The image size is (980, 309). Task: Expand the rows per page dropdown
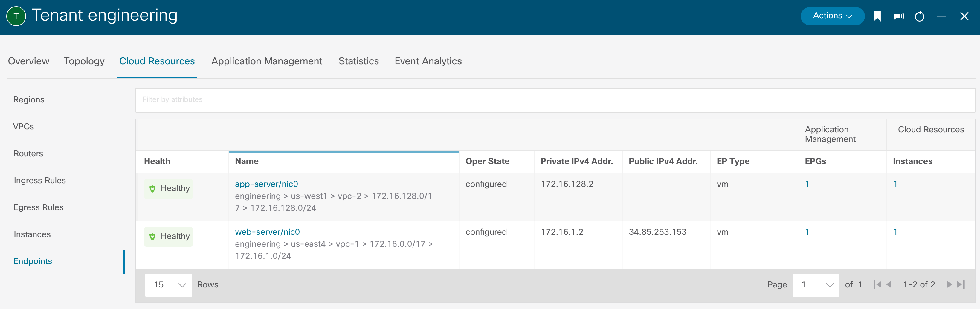pyautogui.click(x=169, y=285)
